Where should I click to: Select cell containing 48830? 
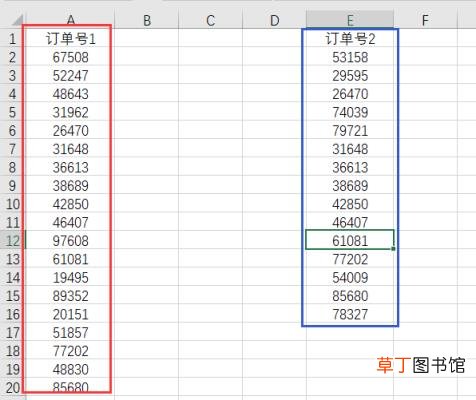click(x=70, y=369)
